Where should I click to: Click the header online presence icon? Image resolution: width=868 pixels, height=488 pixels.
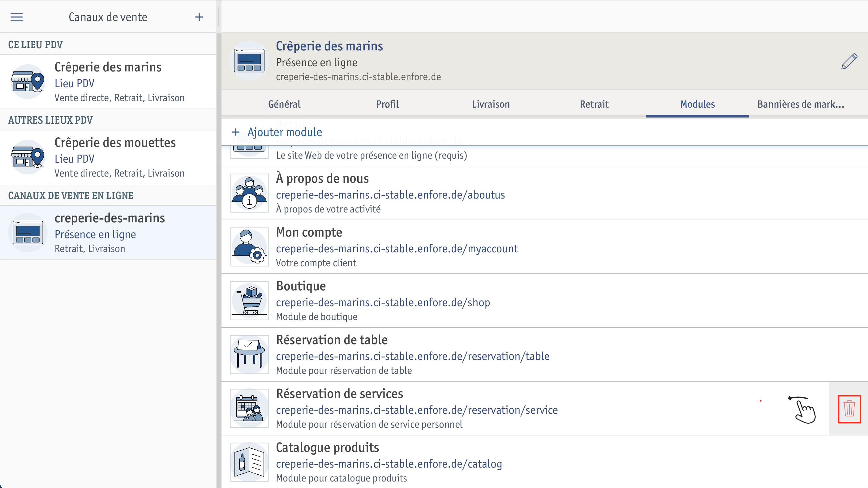(249, 61)
